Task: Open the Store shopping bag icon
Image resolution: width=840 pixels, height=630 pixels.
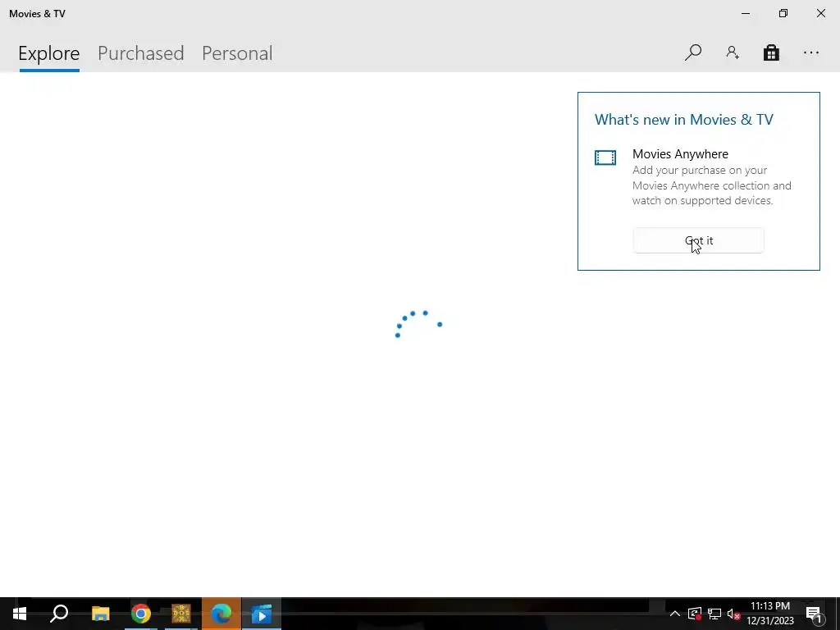Action: (x=771, y=52)
